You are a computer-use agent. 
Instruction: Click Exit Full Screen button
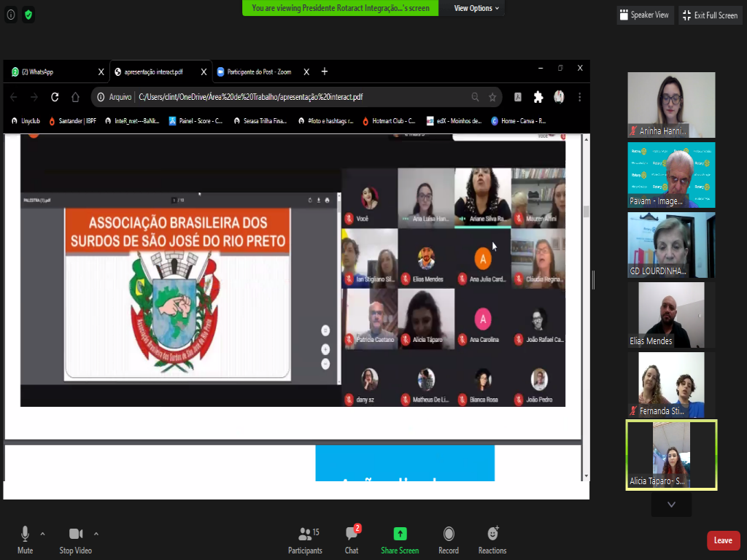coord(711,15)
